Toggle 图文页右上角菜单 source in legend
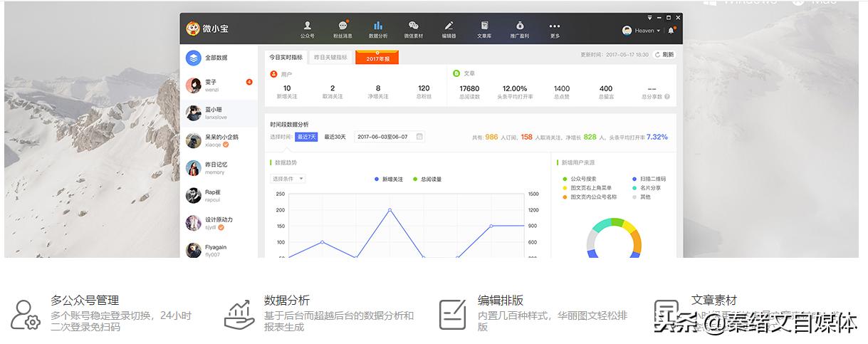 pyautogui.click(x=587, y=188)
